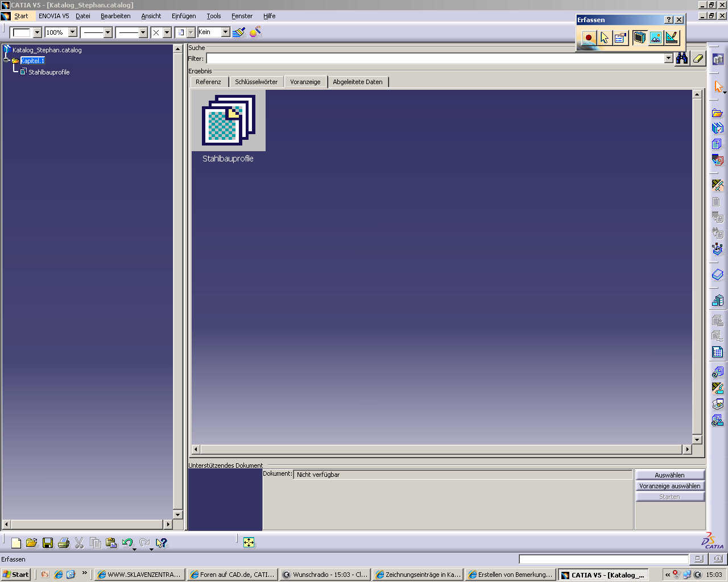Image resolution: width=728 pixels, height=582 pixels.
Task: Select the Stahlbauprofile tree item
Action: [49, 72]
